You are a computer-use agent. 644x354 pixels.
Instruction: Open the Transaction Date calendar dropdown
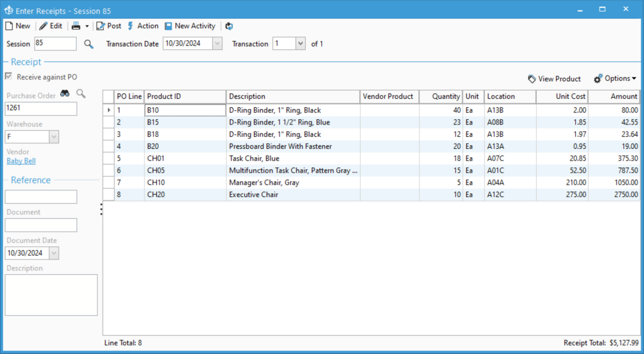217,43
